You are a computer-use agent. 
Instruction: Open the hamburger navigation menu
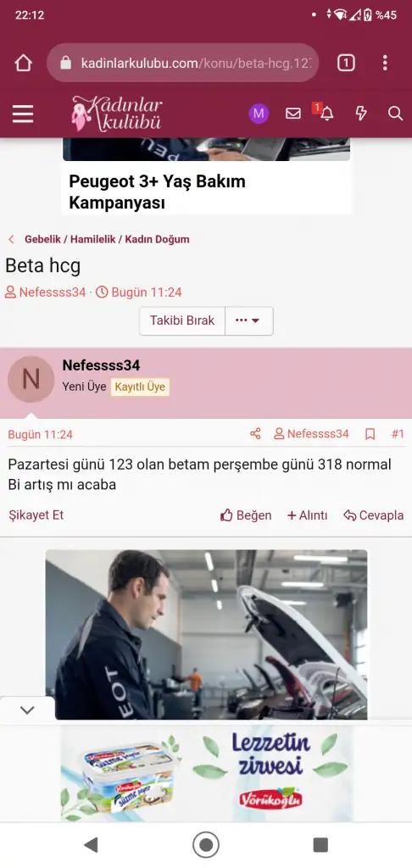23,114
